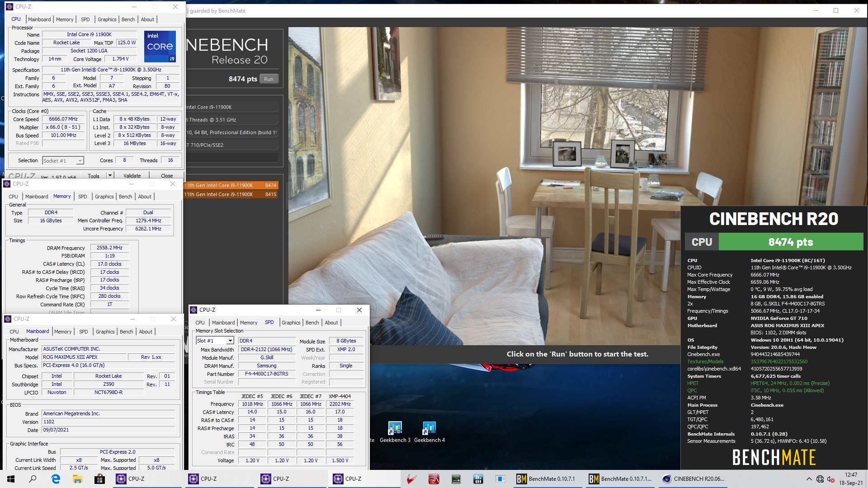
Task: Open the Geekbench 3 desktop shortcut
Action: pos(395,432)
